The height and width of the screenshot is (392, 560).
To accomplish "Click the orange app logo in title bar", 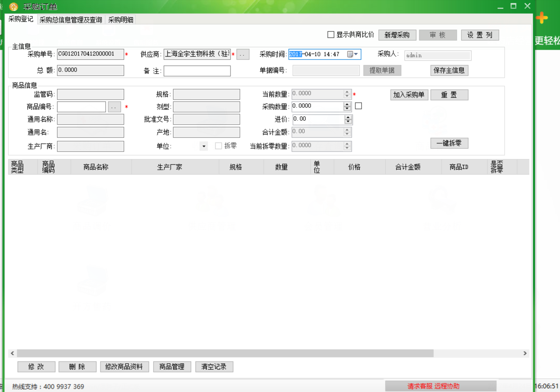I will click(x=14, y=7).
